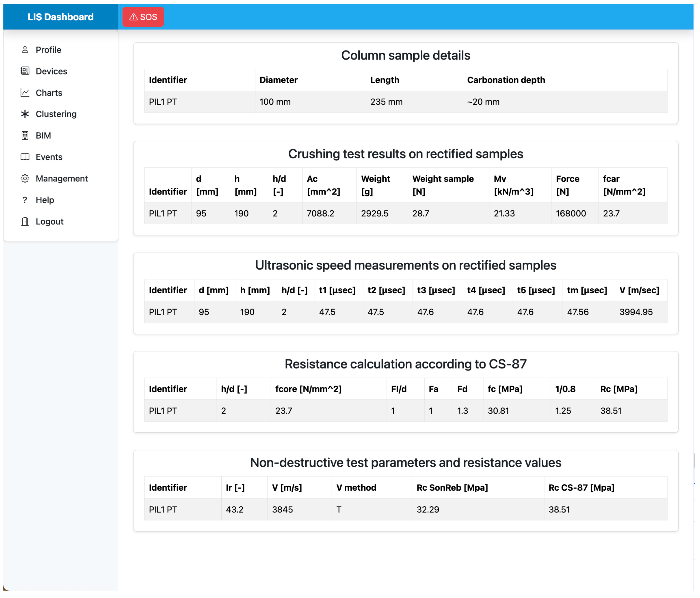Click the Management gear icon
Image resolution: width=700 pixels, height=598 pixels.
coord(25,178)
